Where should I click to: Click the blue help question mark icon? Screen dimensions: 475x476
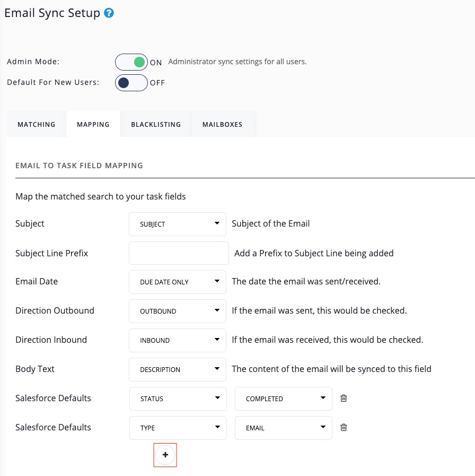click(109, 13)
